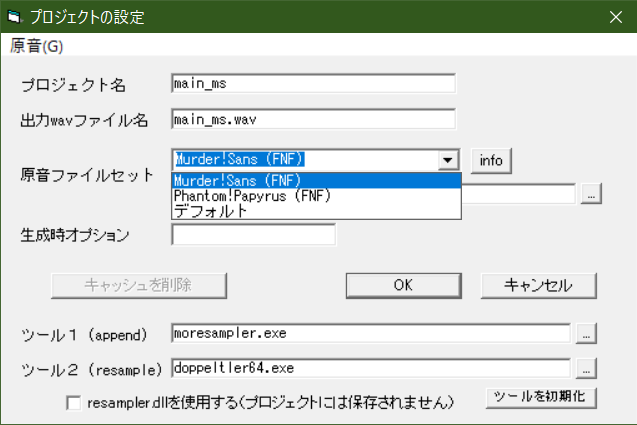Click the 出力wavファイル名 field with main_ms.wav
The width and height of the screenshot is (637, 425).
313,119
